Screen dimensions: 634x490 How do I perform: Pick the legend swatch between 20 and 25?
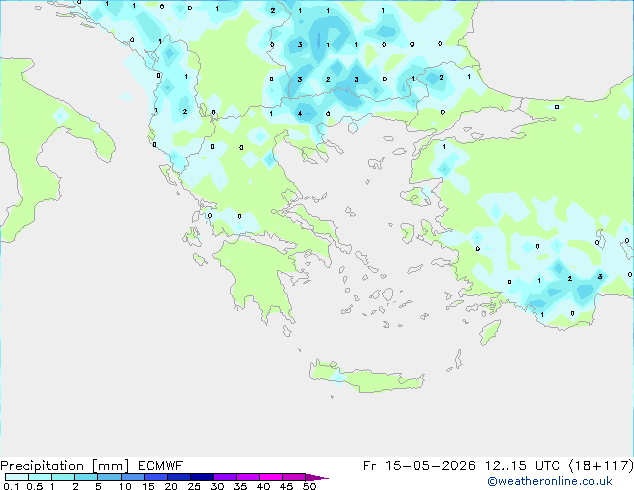[x=179, y=477]
